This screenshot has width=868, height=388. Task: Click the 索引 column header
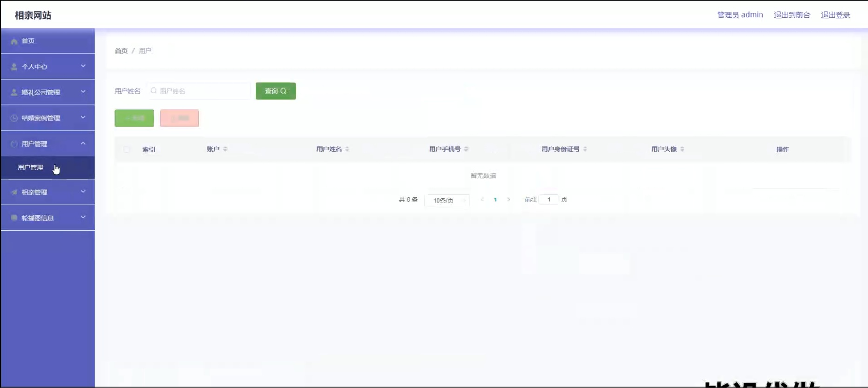[149, 149]
